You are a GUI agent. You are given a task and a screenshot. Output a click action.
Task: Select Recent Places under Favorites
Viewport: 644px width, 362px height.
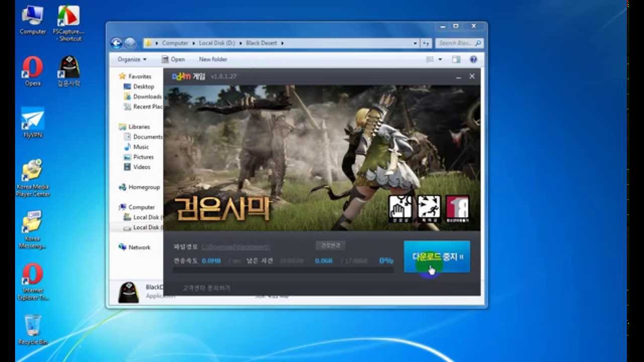tap(143, 107)
